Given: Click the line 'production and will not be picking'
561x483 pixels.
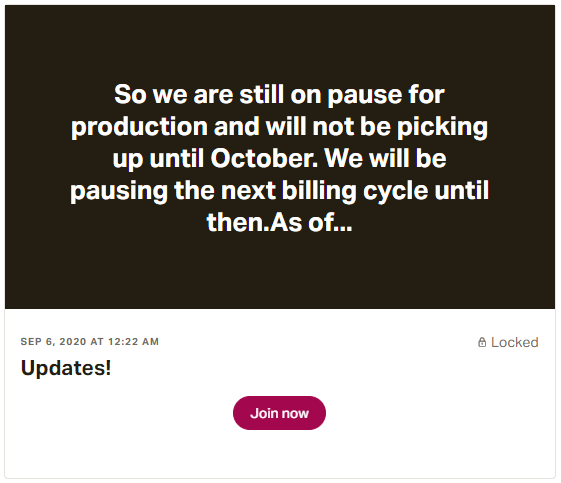Looking at the screenshot, I should pyautogui.click(x=279, y=127).
